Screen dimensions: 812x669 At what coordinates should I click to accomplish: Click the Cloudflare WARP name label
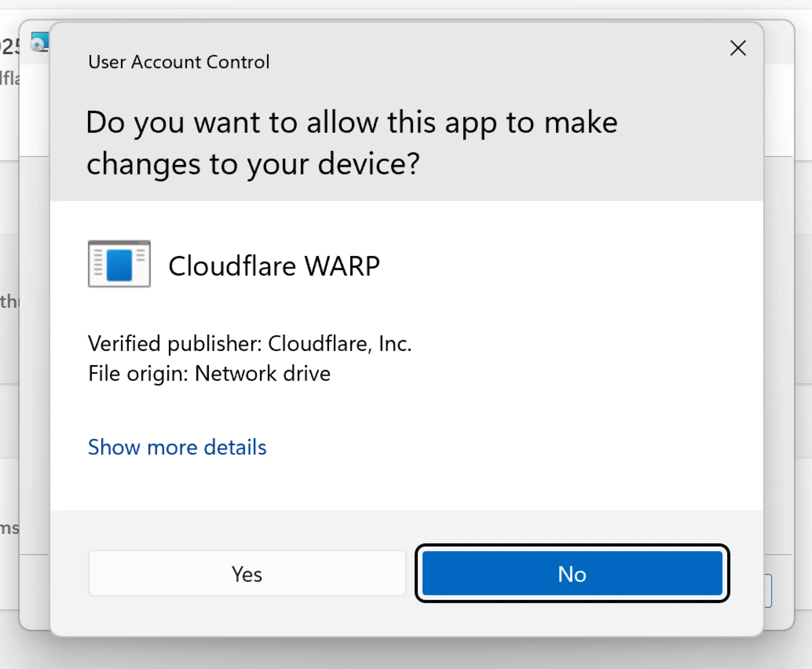[x=274, y=265]
